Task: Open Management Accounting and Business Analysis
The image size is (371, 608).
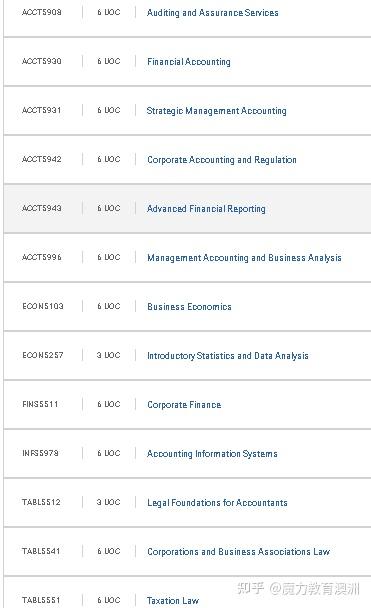Action: pos(244,258)
